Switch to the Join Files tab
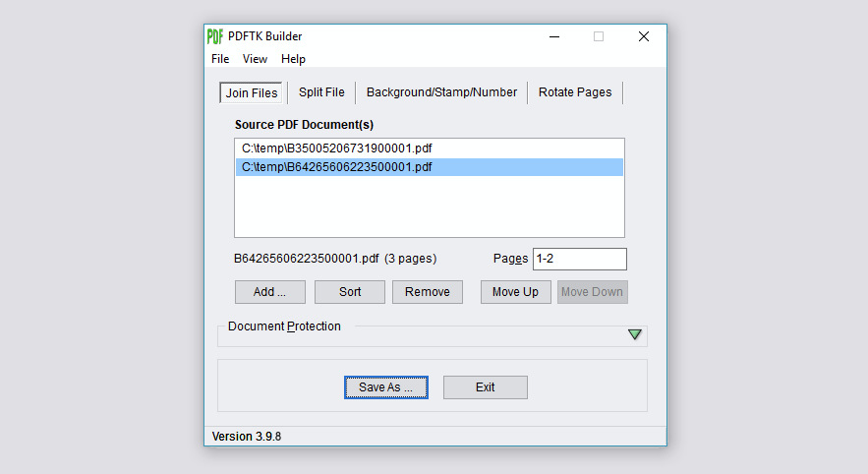The height and width of the screenshot is (474, 868). 252,92
